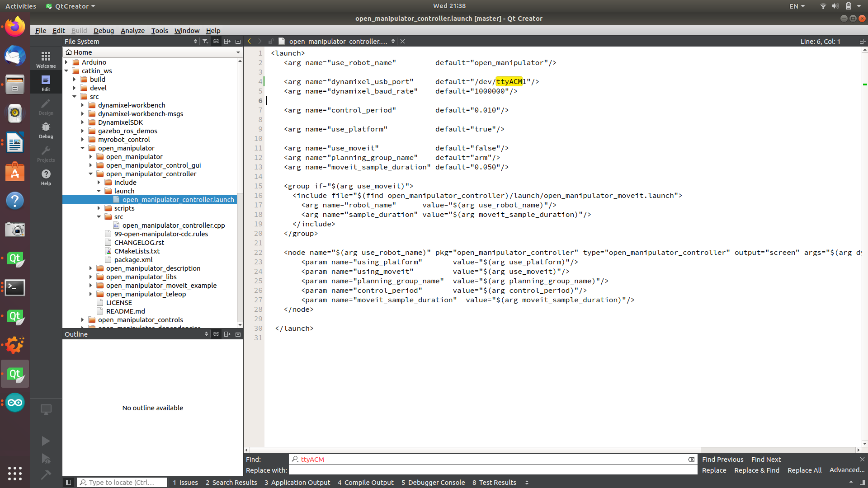Click the Replace All button
This screenshot has width=868, height=488.
(804, 470)
